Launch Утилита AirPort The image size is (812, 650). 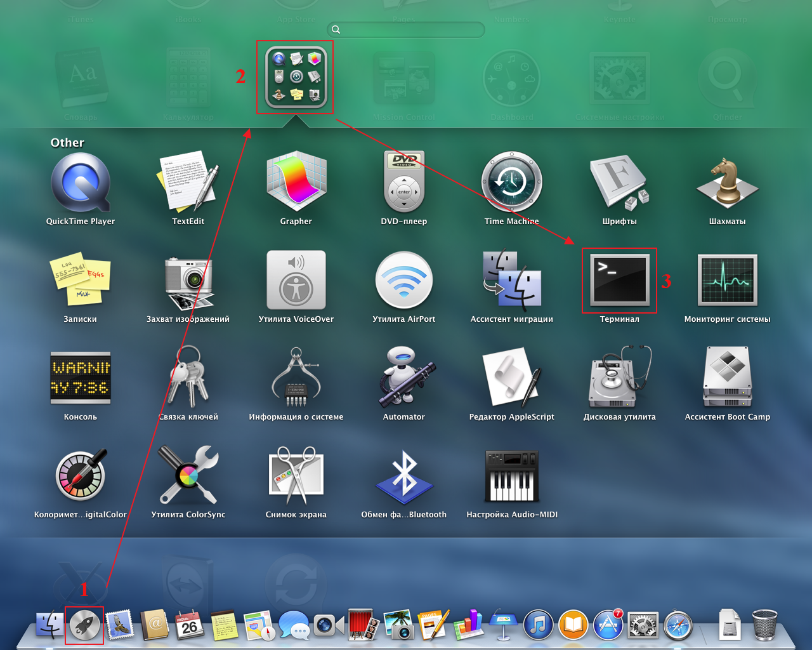[404, 281]
